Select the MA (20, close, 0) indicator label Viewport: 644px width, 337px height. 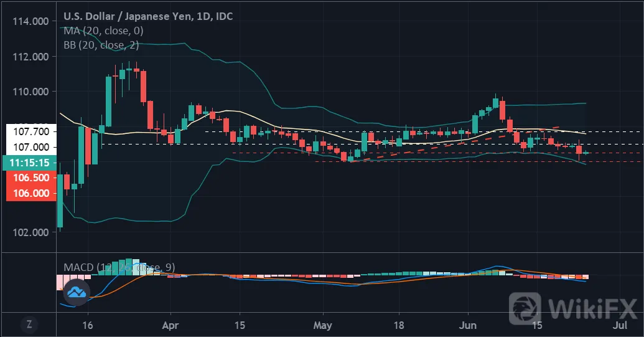click(103, 31)
